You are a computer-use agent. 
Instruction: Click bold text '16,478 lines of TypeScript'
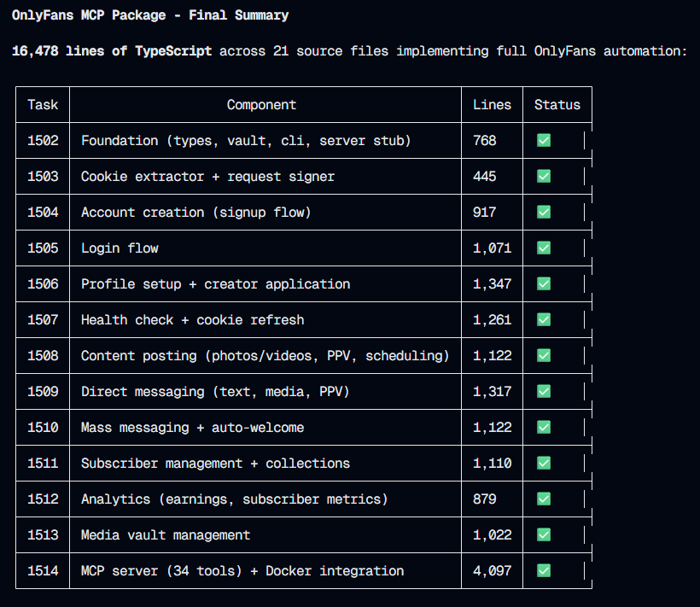click(112, 51)
